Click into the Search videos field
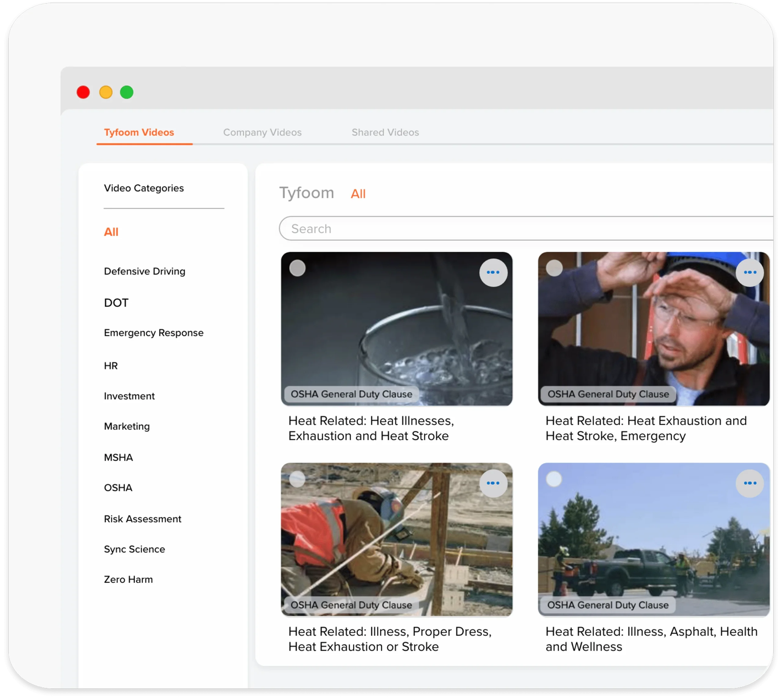 tap(526, 228)
